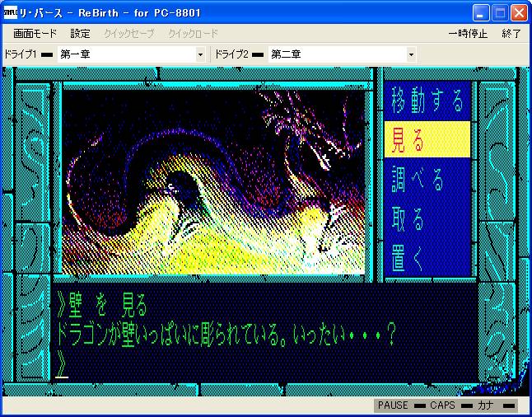This screenshot has width=532, height=417.
Task: Click the ドライブ1 access indicator lamp
Action: click(46, 54)
